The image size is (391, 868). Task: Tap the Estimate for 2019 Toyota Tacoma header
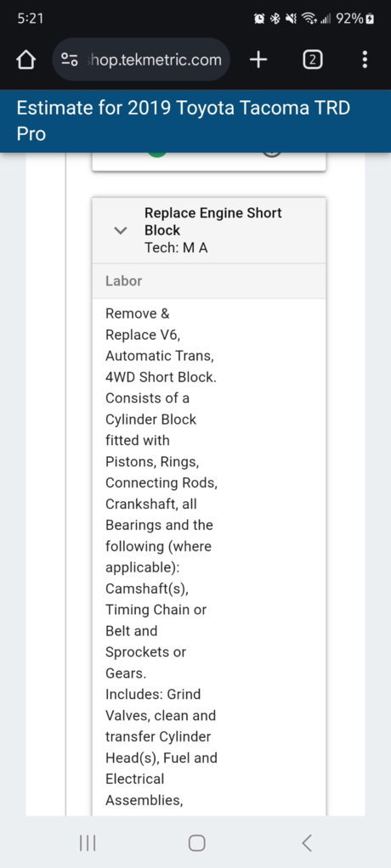[184, 121]
